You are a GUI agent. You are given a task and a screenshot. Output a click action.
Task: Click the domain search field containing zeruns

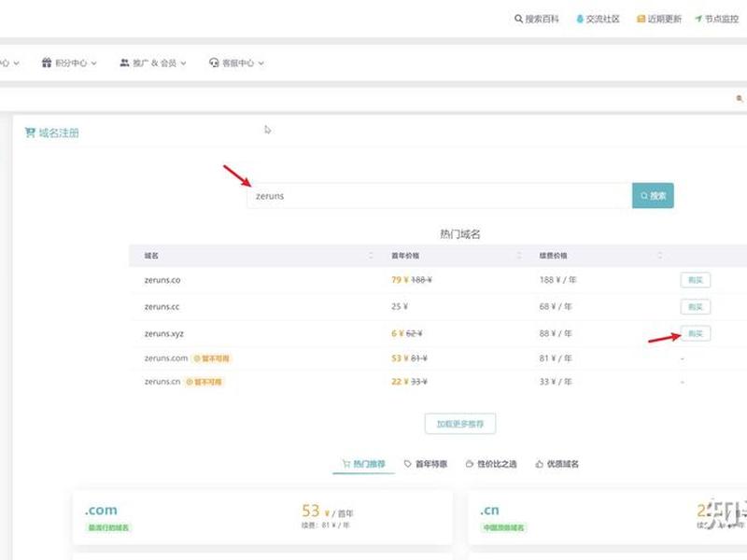pyautogui.click(x=439, y=196)
